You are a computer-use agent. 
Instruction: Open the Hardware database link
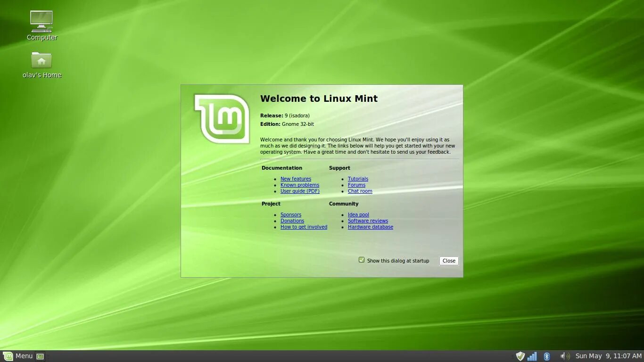371,227
